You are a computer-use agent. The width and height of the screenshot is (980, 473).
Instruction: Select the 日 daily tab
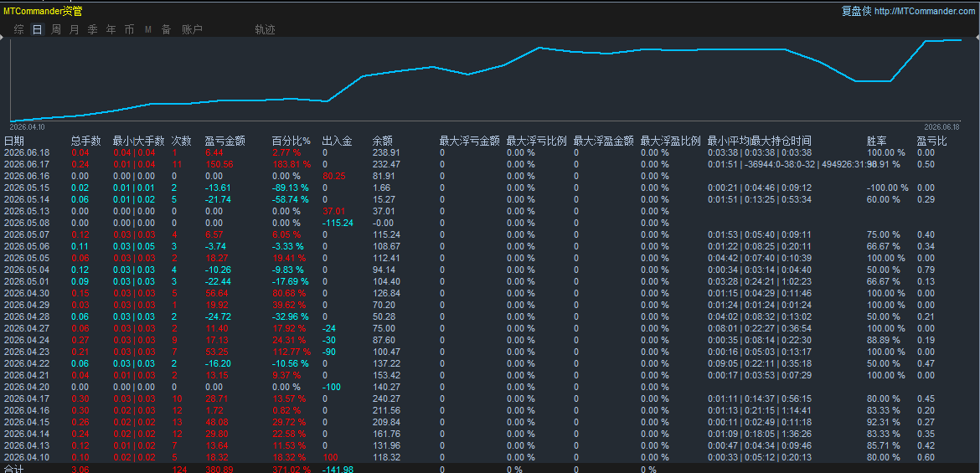point(38,29)
